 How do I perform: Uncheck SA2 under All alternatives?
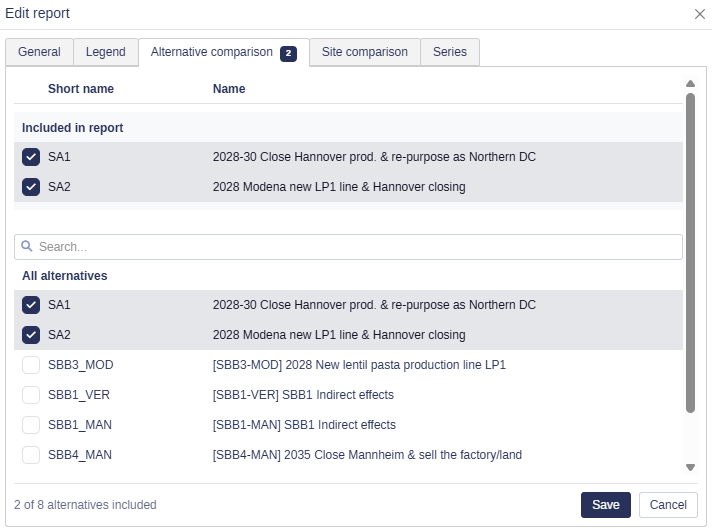tap(31, 335)
